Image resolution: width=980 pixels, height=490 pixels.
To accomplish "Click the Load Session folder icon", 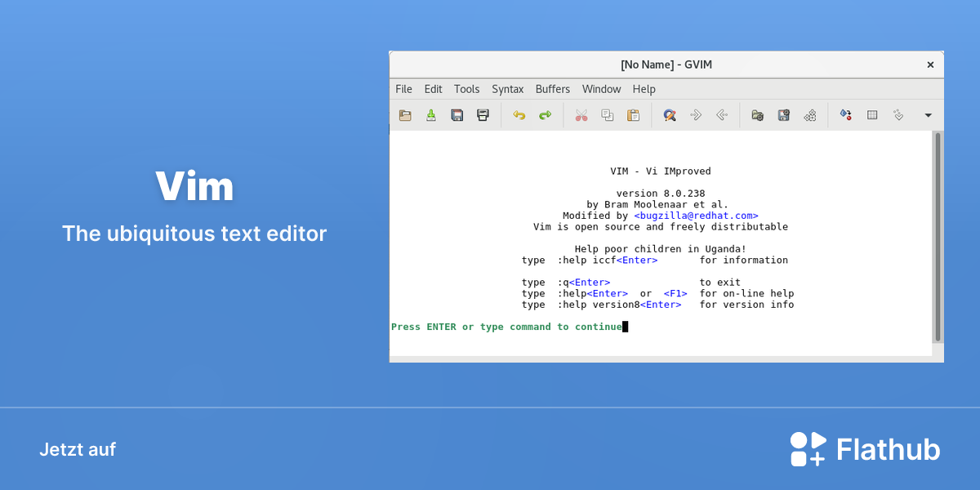I will coord(758,115).
